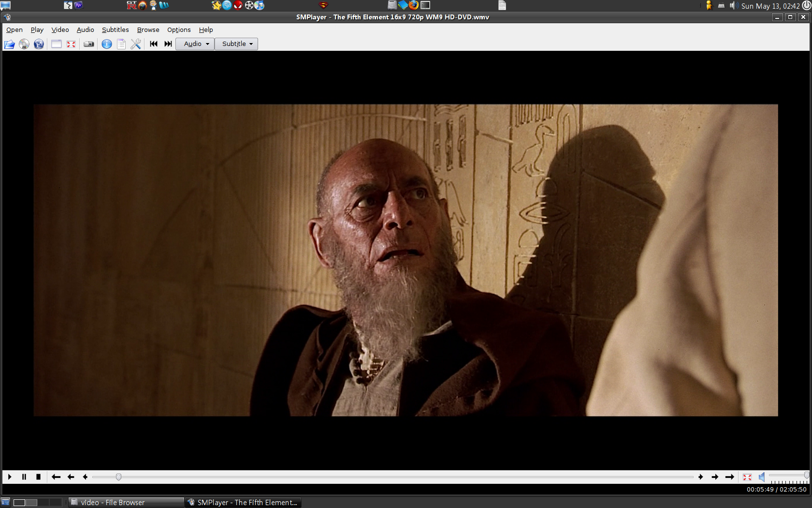Image resolution: width=812 pixels, height=508 pixels.
Task: Pause the video playback
Action: tap(24, 477)
